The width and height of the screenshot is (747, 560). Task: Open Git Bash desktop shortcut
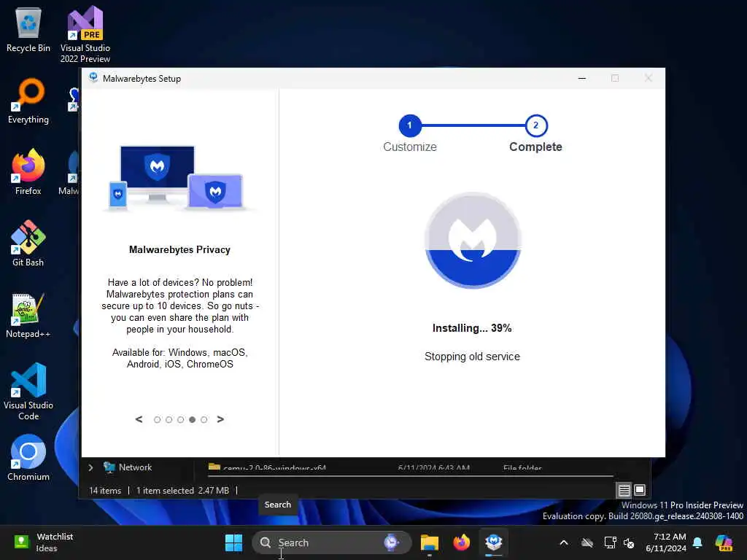click(x=28, y=244)
